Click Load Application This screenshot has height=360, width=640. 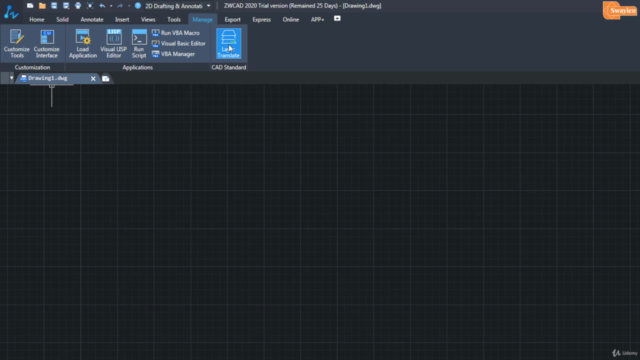point(82,43)
